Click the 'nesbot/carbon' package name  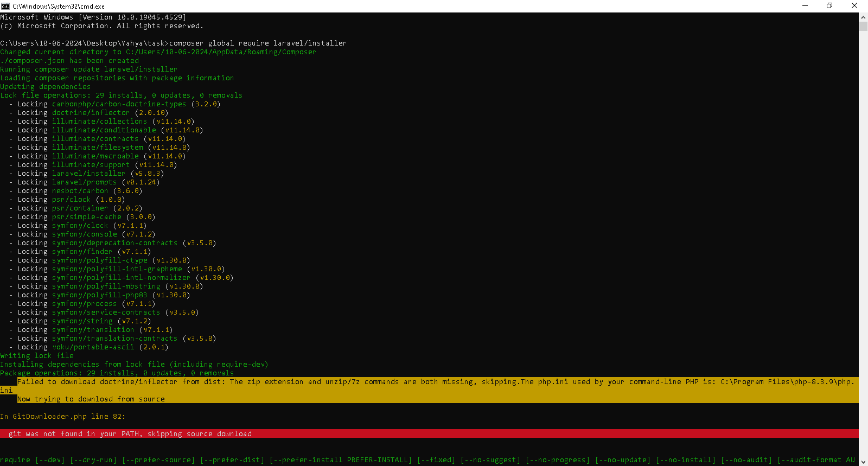80,191
